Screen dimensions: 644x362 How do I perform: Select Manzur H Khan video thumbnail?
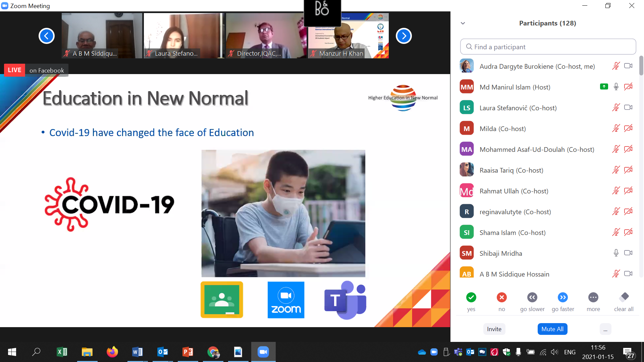pyautogui.click(x=348, y=36)
